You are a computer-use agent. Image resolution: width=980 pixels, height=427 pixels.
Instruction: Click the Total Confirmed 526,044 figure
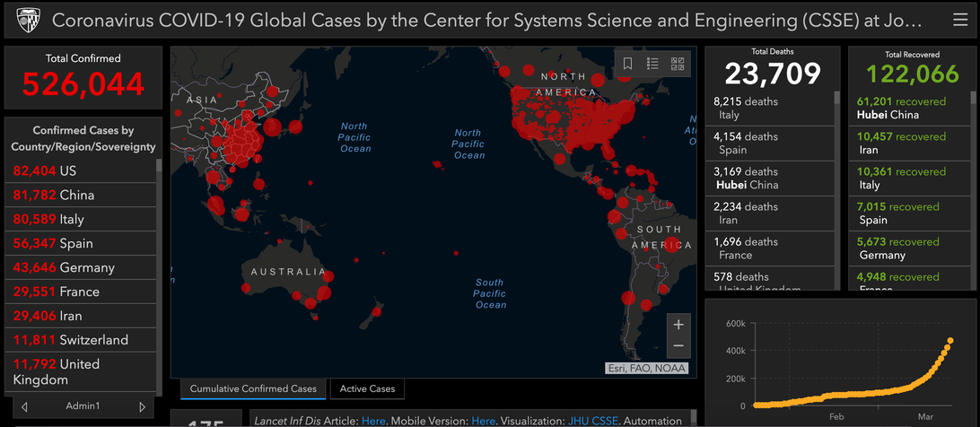pos(83,84)
